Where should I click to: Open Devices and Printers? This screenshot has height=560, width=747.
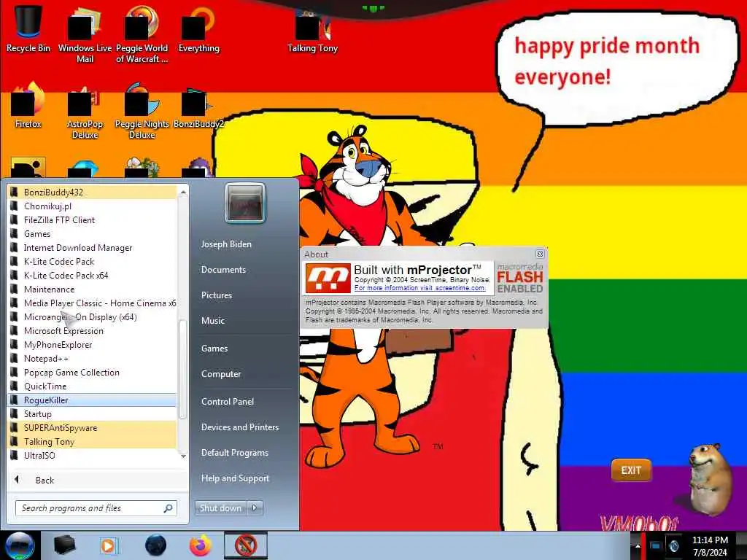point(240,427)
